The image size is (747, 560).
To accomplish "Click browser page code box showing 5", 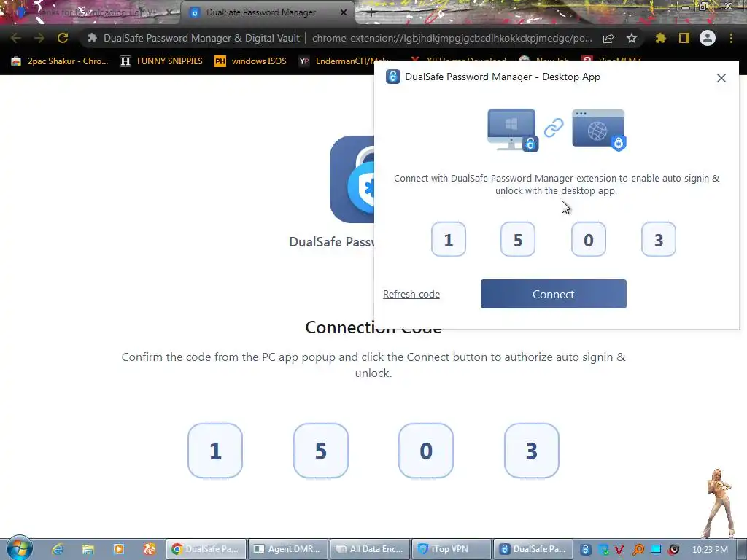I will [321, 451].
